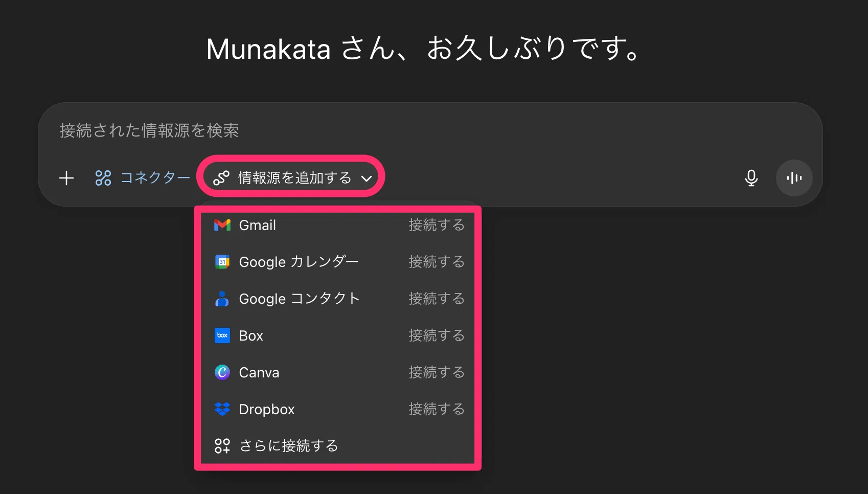Viewport: 868px width, 494px height.
Task: Click the Canva logo icon
Action: click(222, 372)
